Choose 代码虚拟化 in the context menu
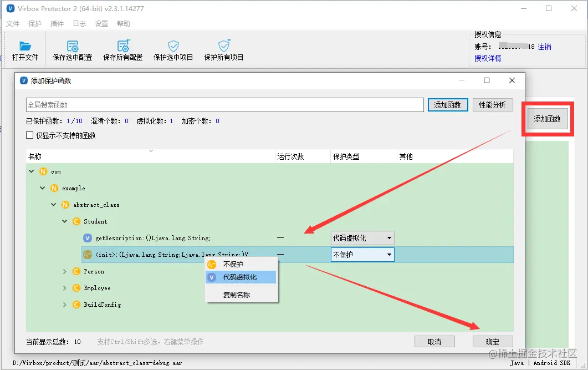This screenshot has width=588, height=370. [241, 277]
